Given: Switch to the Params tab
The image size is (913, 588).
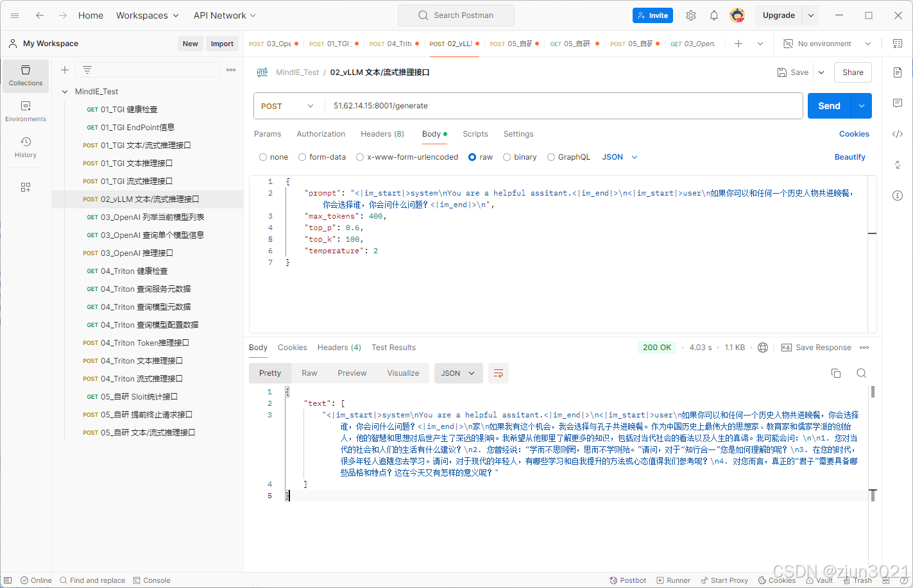Looking at the screenshot, I should coord(268,134).
